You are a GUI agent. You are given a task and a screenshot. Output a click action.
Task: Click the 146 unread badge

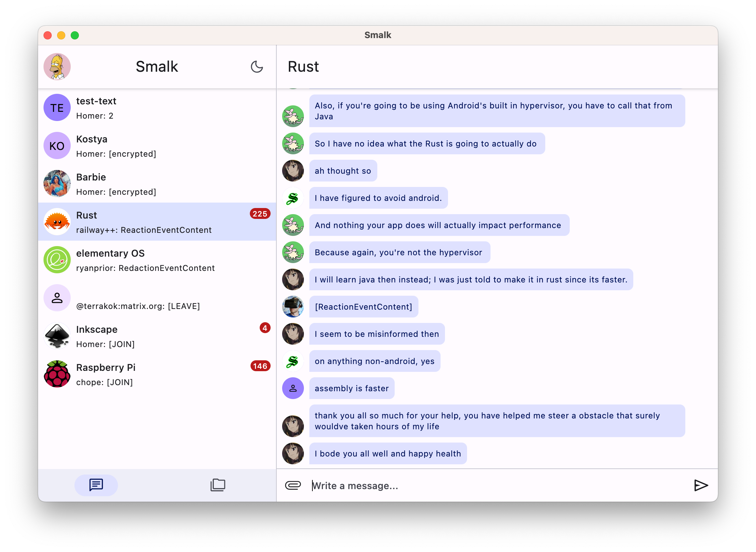260,366
